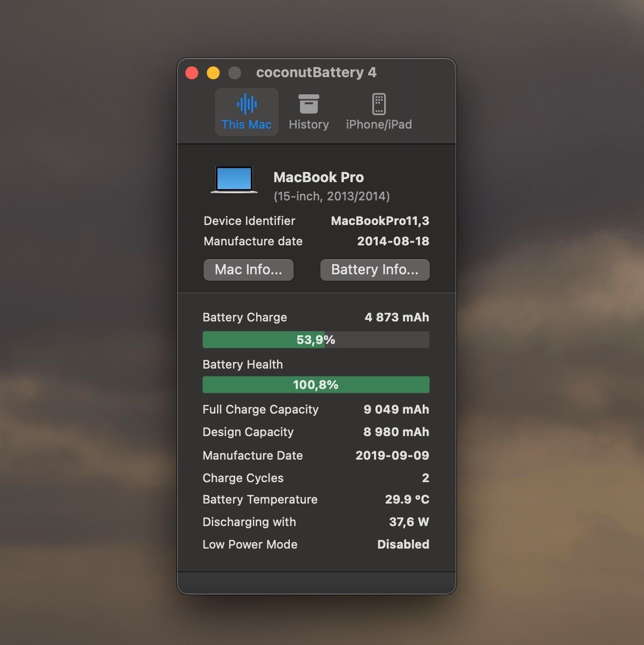Minimize window with the yellow button
Screen dimensions: 644x645
(x=213, y=73)
